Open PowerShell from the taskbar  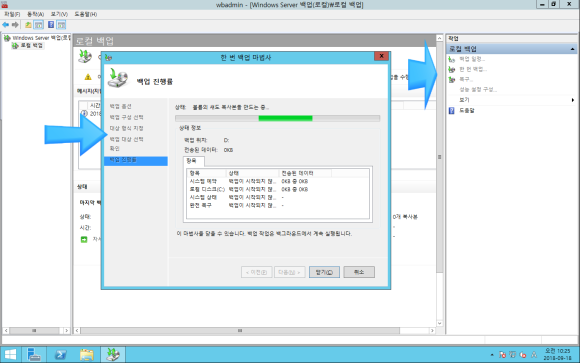60,354
